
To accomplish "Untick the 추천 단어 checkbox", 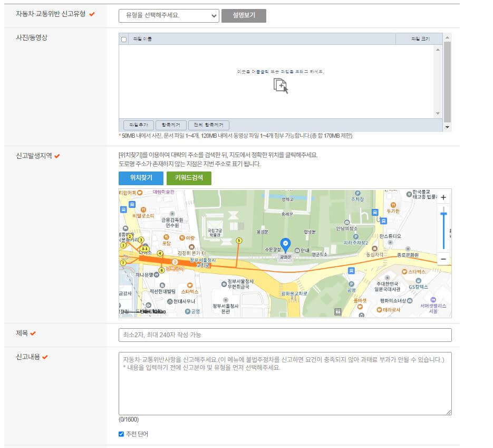I will (x=121, y=434).
